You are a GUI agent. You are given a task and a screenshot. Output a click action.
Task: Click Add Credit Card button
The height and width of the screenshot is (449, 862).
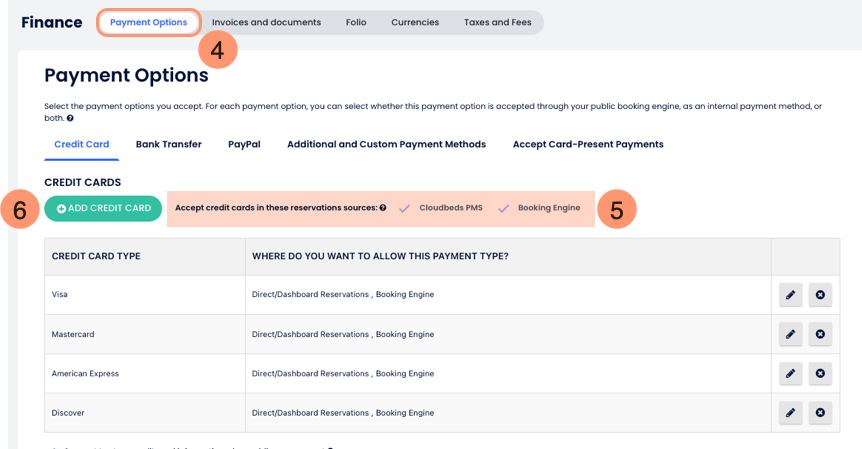pyautogui.click(x=103, y=208)
